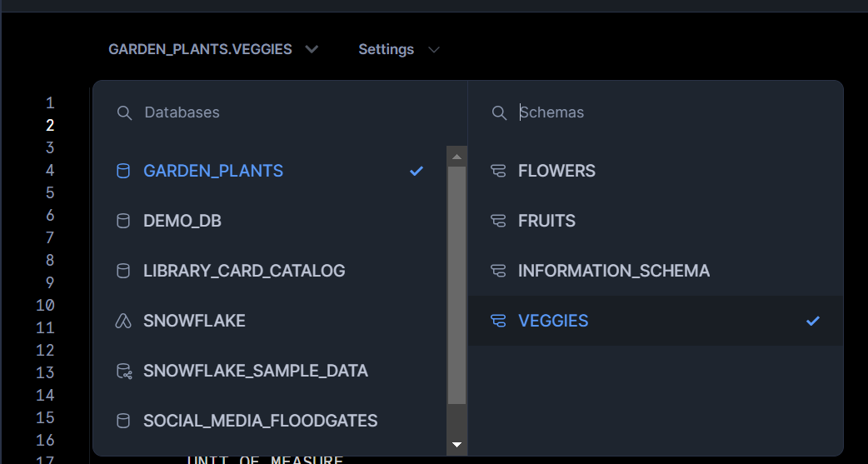
Task: Choose the VEGGIES schema
Action: click(656, 321)
